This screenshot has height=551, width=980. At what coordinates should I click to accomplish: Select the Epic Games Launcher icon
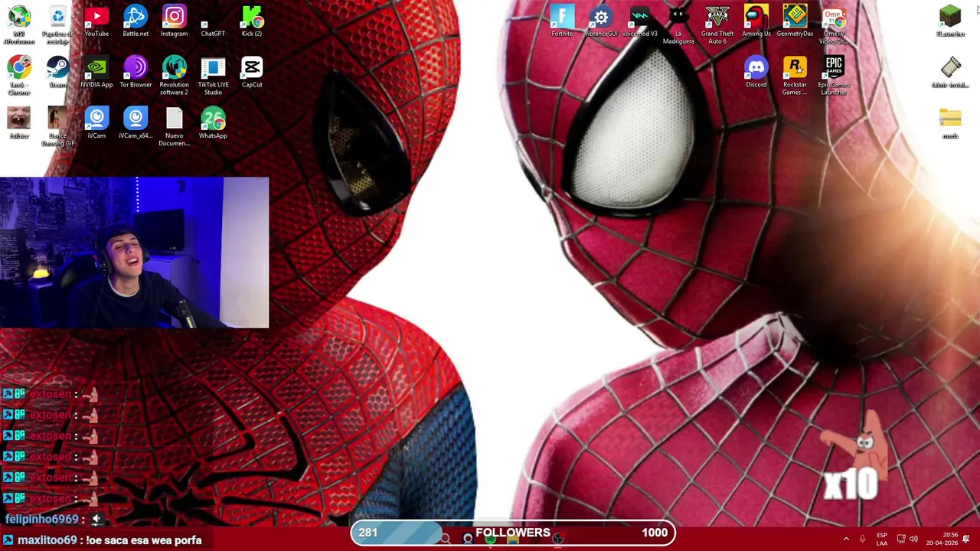click(x=834, y=76)
